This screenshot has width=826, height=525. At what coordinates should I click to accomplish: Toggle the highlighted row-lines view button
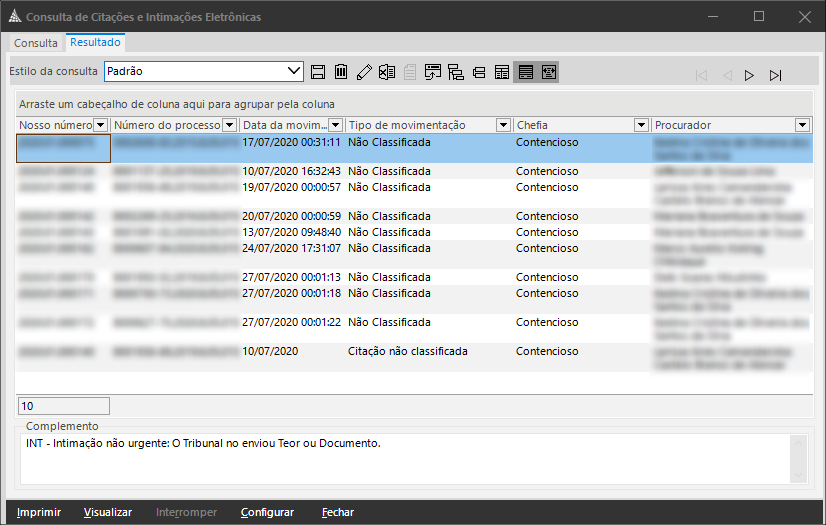525,72
